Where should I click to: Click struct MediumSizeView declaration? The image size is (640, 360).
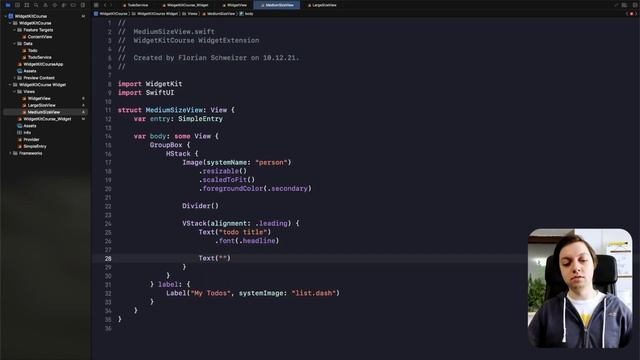(176, 110)
